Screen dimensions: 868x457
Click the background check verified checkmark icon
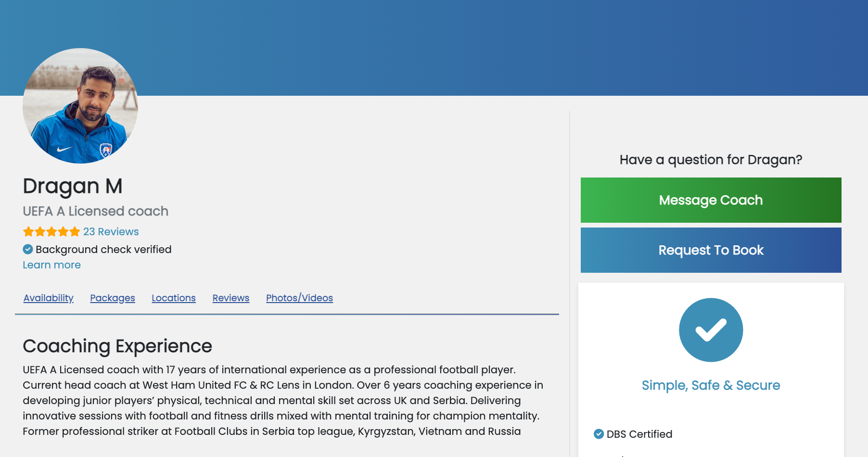pos(28,249)
